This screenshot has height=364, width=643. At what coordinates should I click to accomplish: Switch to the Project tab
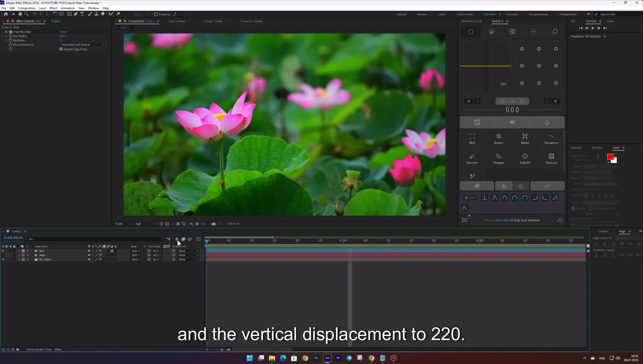pos(56,21)
